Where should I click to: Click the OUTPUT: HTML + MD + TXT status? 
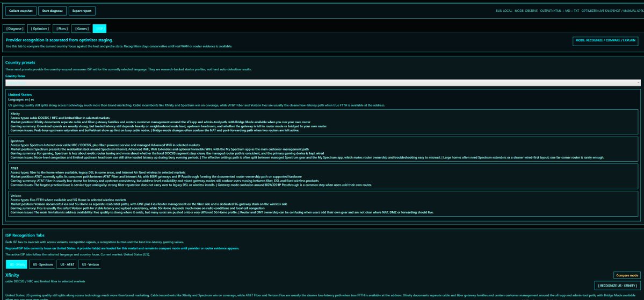[559, 11]
